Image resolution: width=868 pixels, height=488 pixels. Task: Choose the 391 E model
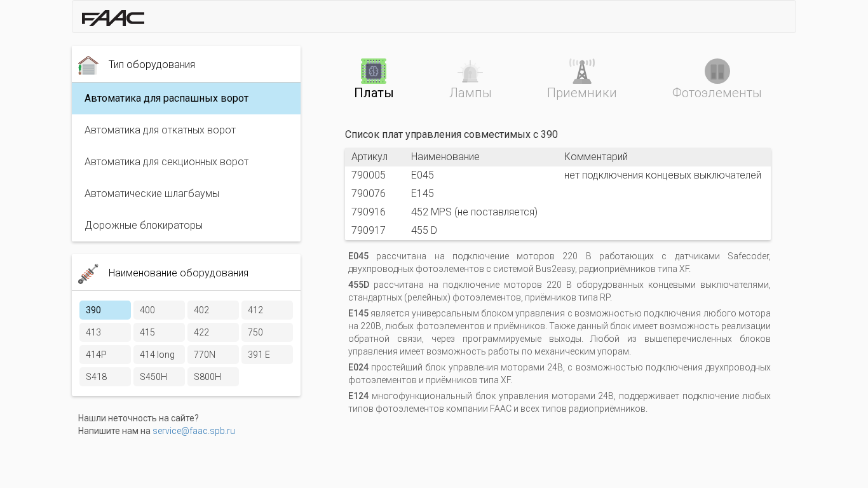(x=267, y=355)
